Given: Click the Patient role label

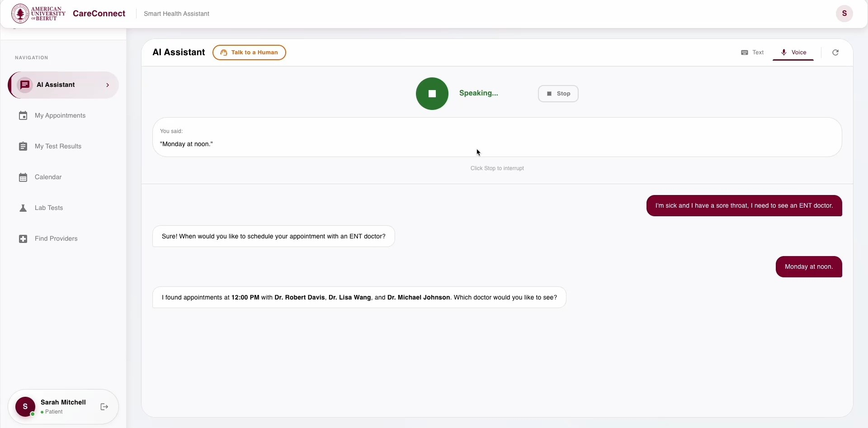Looking at the screenshot, I should tap(54, 412).
